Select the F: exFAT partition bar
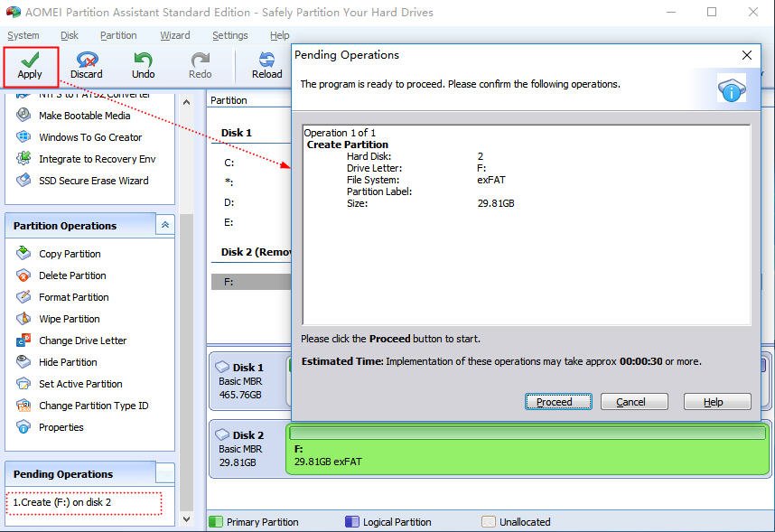 pyautogui.click(x=528, y=450)
